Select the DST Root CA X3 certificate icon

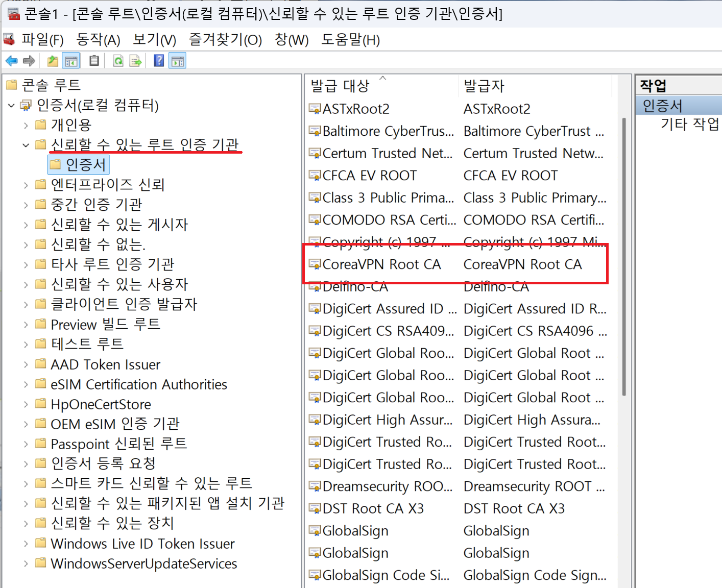315,508
